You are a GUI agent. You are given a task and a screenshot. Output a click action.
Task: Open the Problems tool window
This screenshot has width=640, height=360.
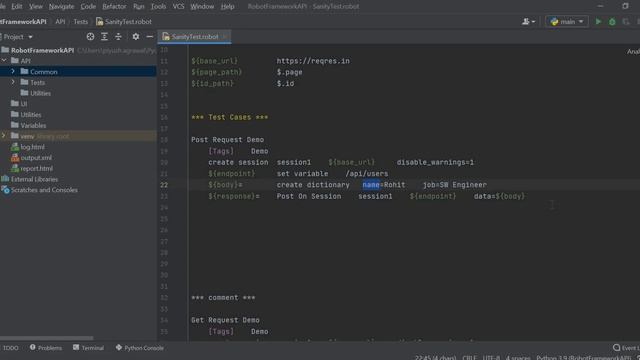point(46,348)
